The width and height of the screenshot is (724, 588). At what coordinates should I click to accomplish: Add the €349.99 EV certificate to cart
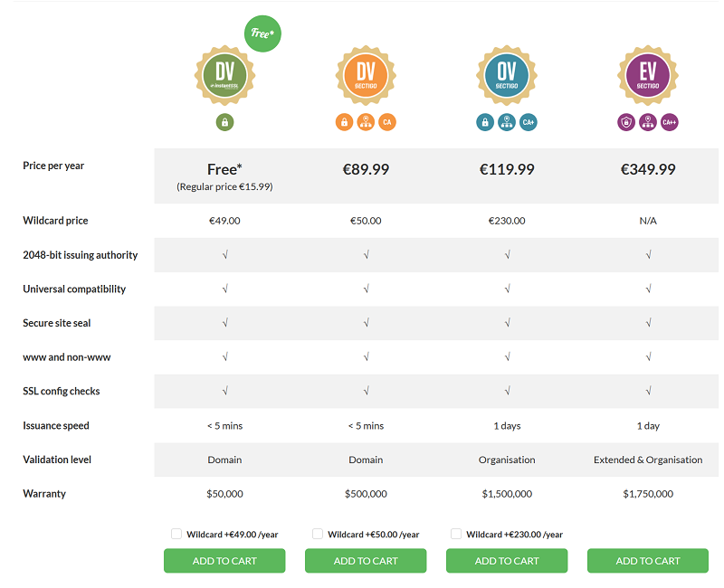648,561
